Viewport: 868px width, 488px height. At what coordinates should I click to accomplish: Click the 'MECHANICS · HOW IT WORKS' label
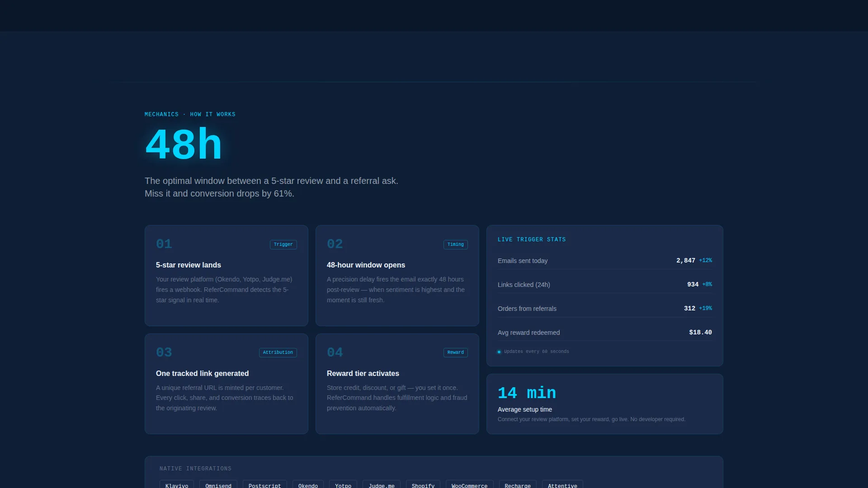tap(190, 114)
